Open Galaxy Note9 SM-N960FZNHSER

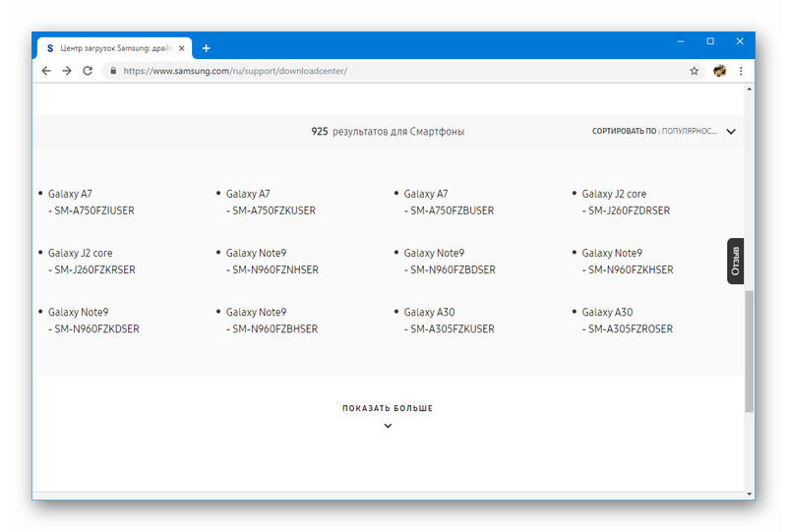(x=272, y=261)
